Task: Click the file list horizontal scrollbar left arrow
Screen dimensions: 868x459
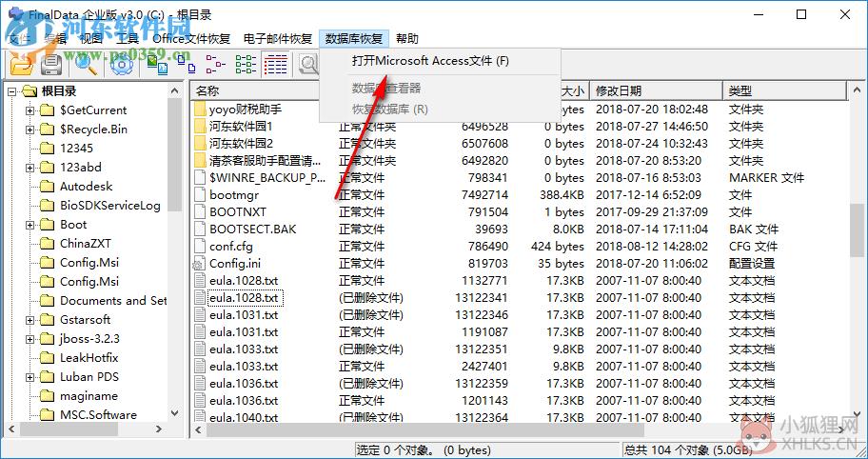Action: coord(199,429)
